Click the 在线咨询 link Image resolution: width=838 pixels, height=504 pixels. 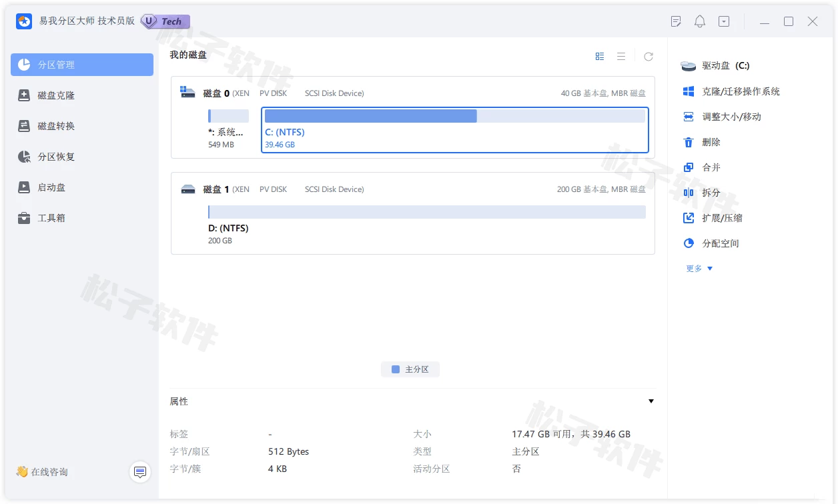point(42,472)
